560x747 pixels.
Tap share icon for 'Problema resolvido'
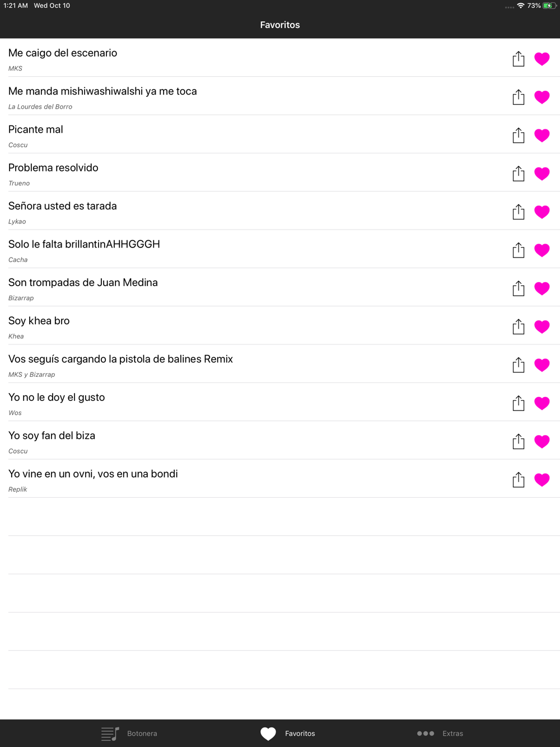(x=519, y=174)
